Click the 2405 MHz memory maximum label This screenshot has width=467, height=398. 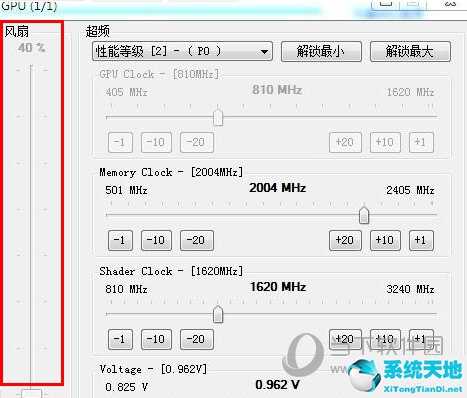410,190
